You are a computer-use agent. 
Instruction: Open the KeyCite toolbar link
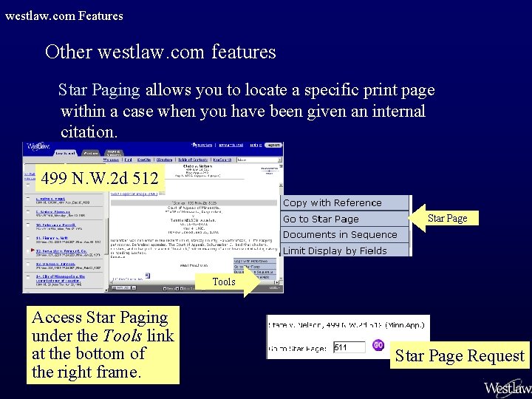click(144, 160)
